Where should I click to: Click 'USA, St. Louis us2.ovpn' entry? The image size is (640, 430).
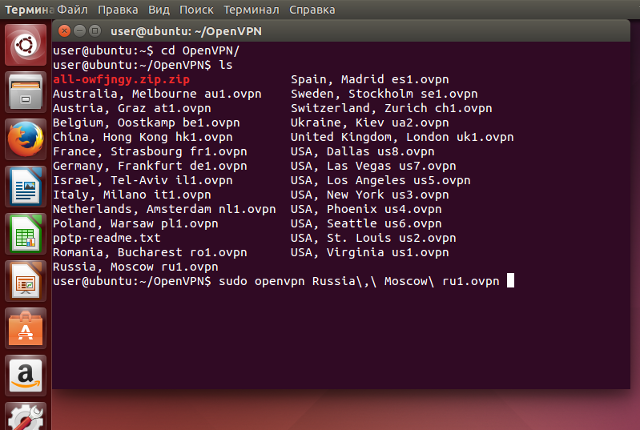click(x=373, y=238)
